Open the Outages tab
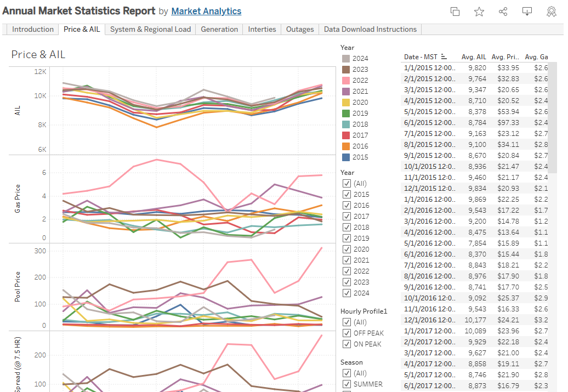 [300, 30]
